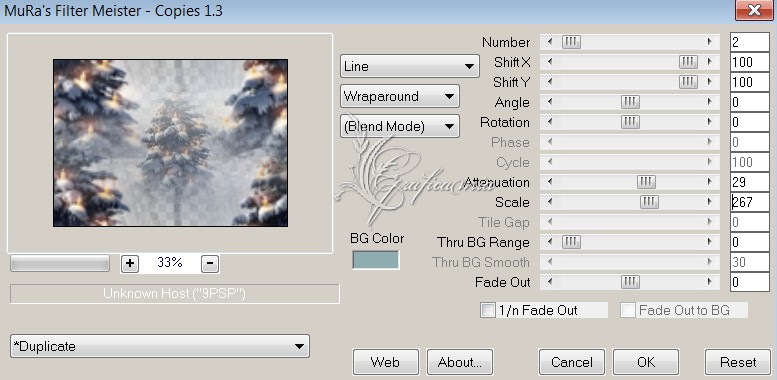Click the 33% zoom level text
The width and height of the screenshot is (777, 380).
169,263
